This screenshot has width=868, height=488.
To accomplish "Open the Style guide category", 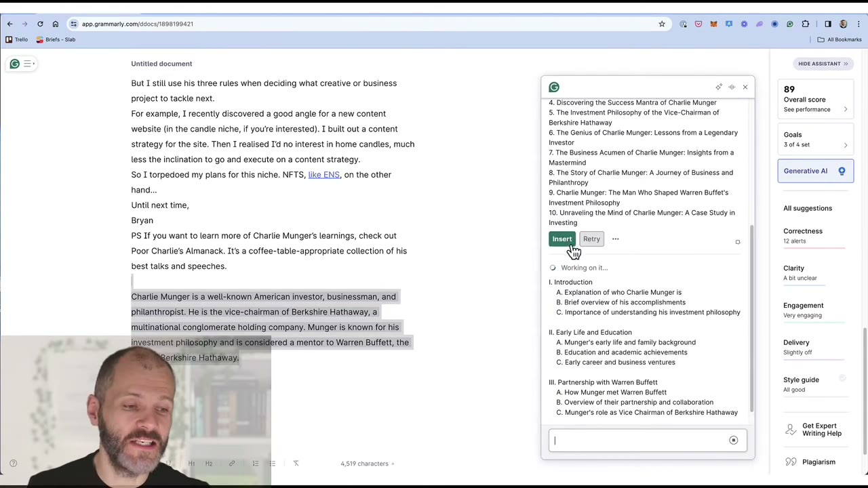I will click(x=814, y=384).
